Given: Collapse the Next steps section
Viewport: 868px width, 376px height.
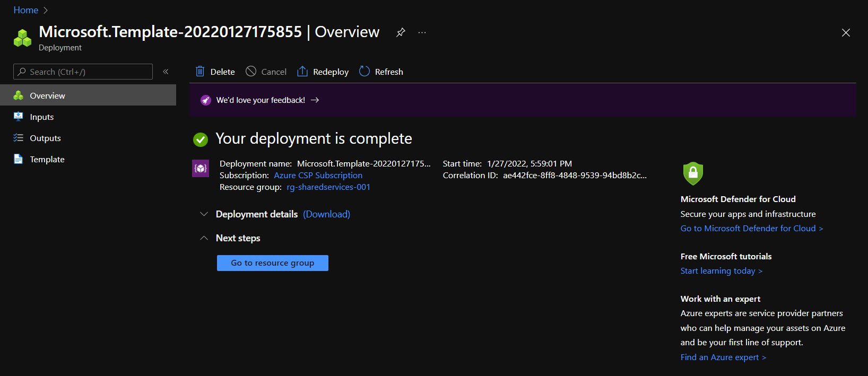Looking at the screenshot, I should tap(204, 238).
